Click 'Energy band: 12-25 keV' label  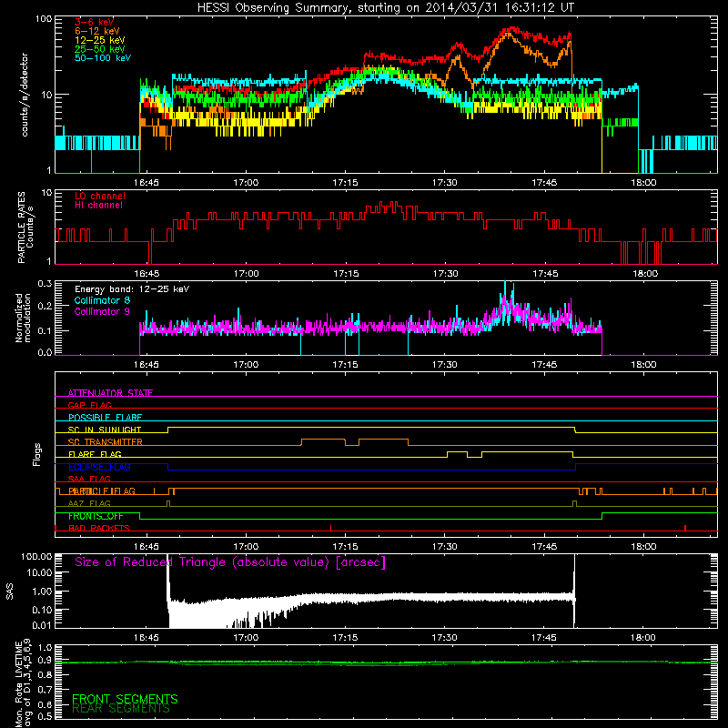132,289
